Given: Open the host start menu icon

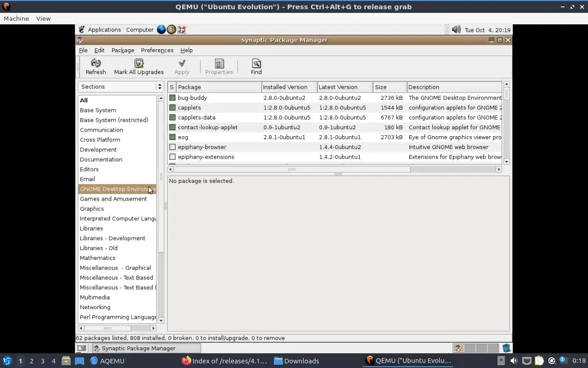Looking at the screenshot, I should (x=7, y=361).
